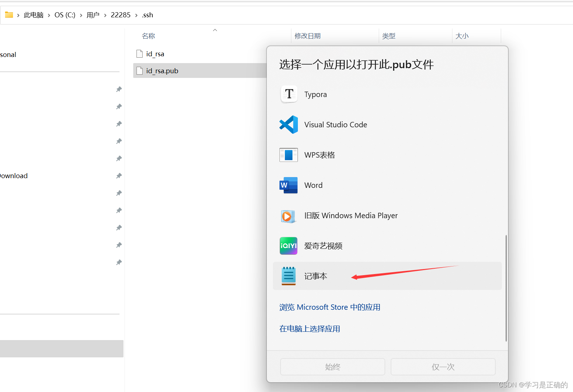Choose Visual Studio Code from app list
Viewport: 573px width, 392px height.
pos(387,124)
